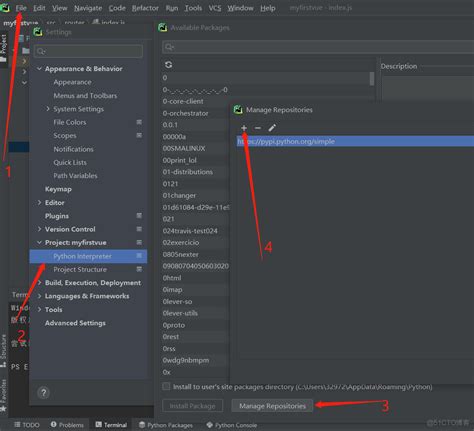Viewport: 474px width, 431px height.
Task: Collapse the Appearance & Behavior section
Action: 39,69
